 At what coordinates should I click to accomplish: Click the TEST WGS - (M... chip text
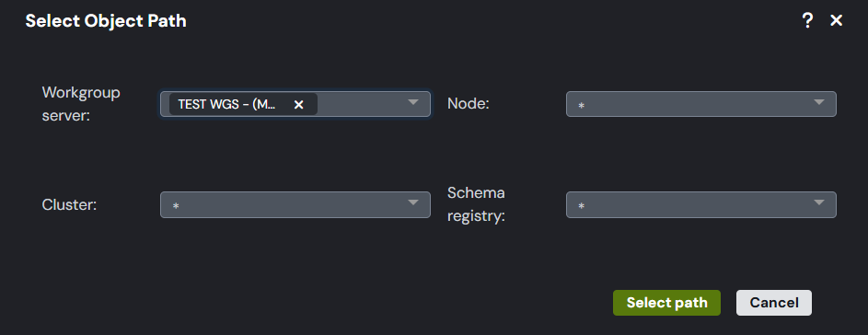click(227, 105)
